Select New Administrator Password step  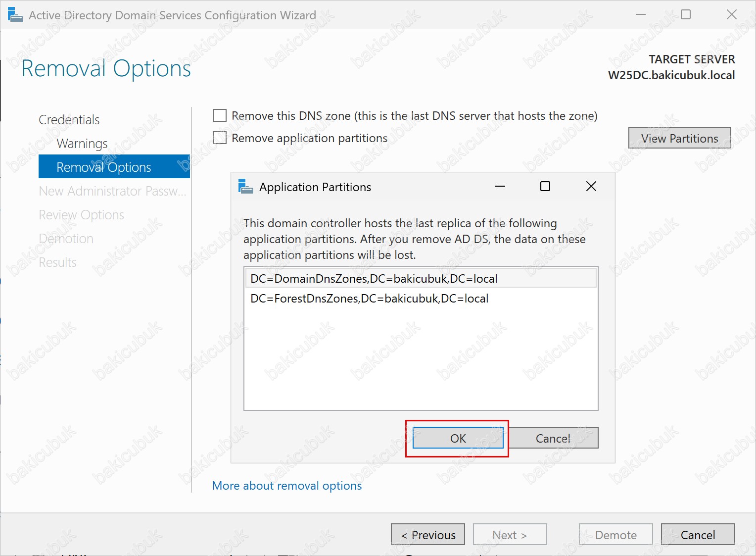(x=113, y=191)
